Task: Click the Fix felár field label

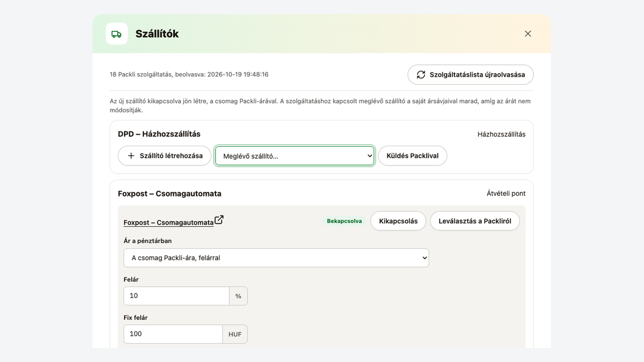Action: (x=136, y=318)
